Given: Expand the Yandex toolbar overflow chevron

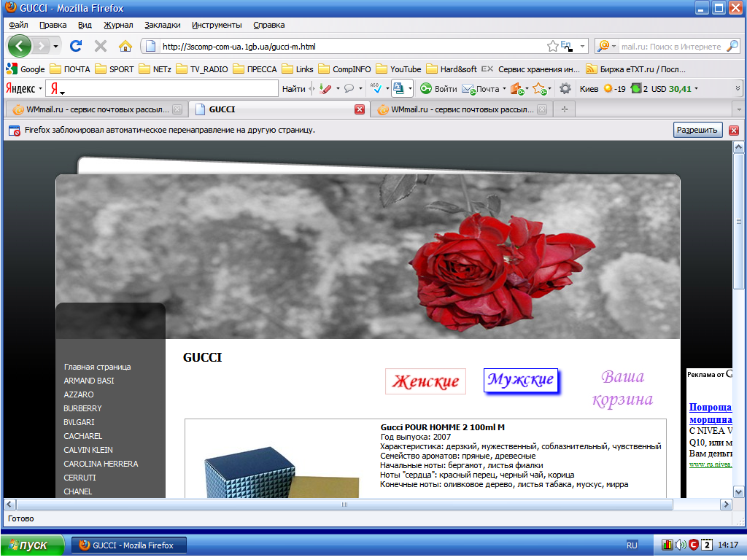Looking at the screenshot, I should point(738,88).
